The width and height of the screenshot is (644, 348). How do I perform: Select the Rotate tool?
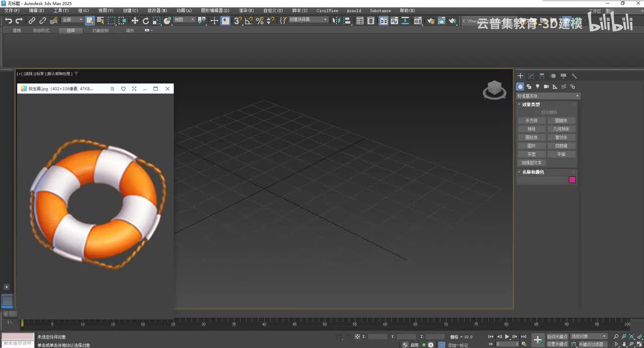click(146, 21)
